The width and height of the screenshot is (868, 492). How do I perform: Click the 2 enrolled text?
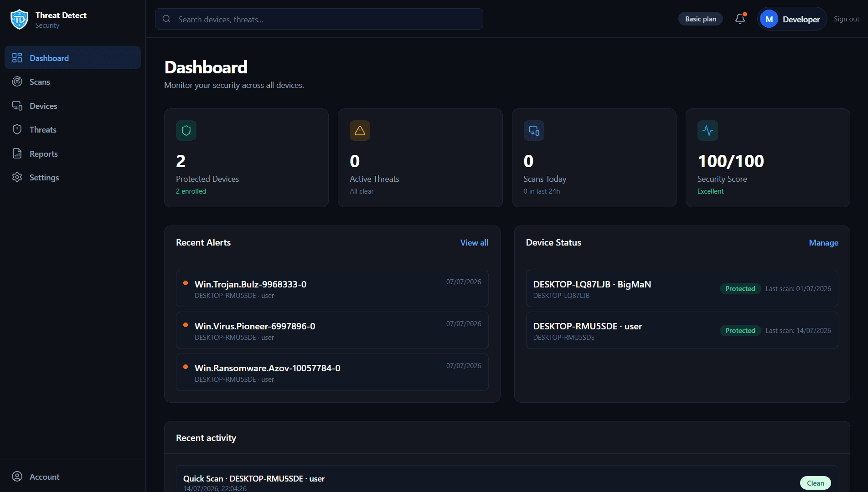pyautogui.click(x=191, y=191)
